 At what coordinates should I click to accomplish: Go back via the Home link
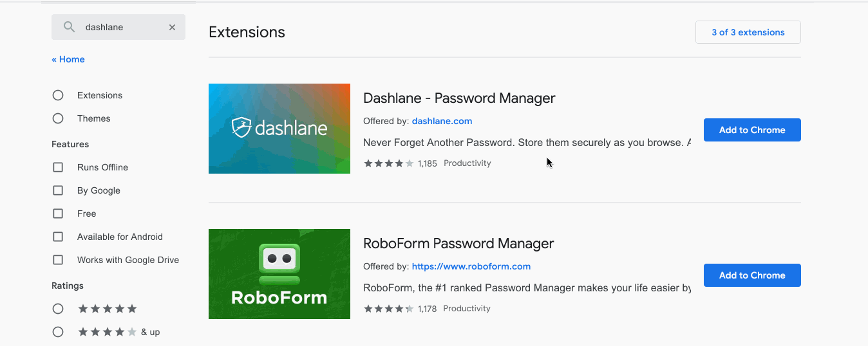68,59
